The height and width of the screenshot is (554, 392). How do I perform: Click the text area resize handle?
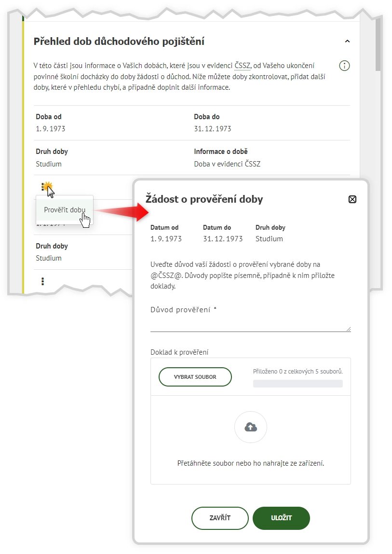click(348, 329)
